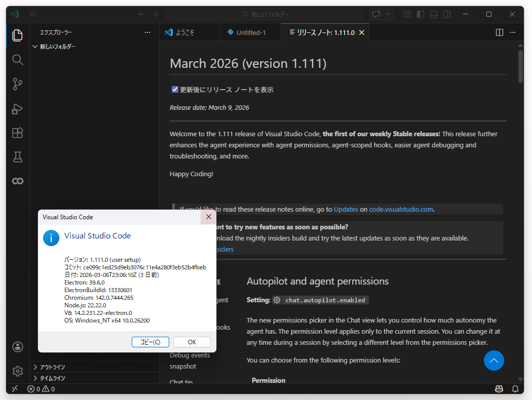Open the Manage settings gear
The width and height of the screenshot is (532, 400).
pos(17,371)
